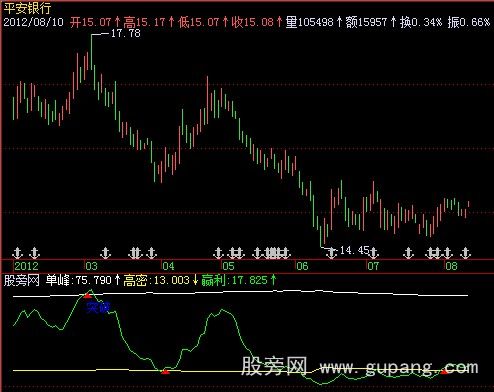This screenshot has width=494, height=392.
Task: Click info marker icon above the 03 label
Action: pos(106,253)
